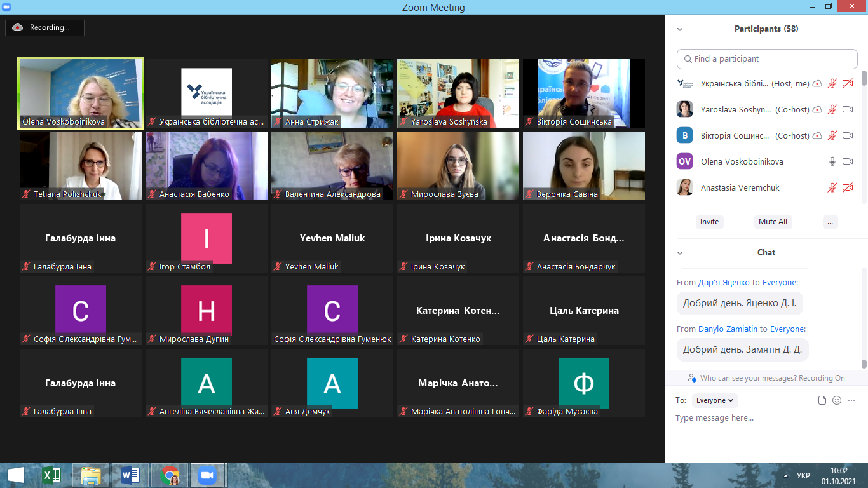Viewport: 868px width, 488px height.
Task: Toggle Yaroslava Soshynska's video camera icon
Action: coord(847,109)
